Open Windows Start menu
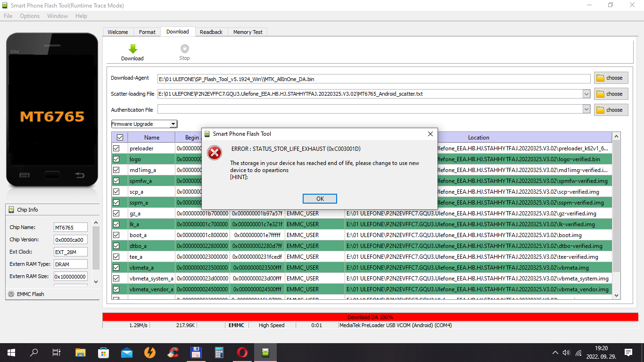The height and width of the screenshot is (362, 644). (x=11, y=352)
